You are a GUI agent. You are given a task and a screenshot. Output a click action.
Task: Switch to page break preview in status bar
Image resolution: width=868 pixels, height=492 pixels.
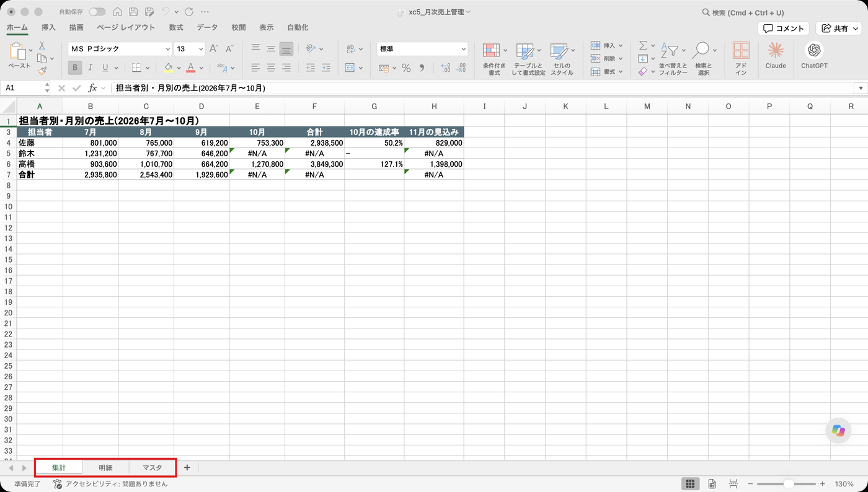tap(733, 484)
